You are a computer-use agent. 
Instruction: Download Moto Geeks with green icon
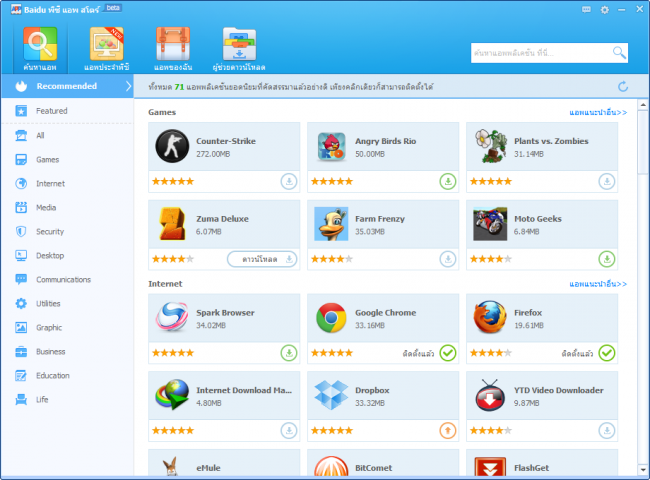pos(607,259)
